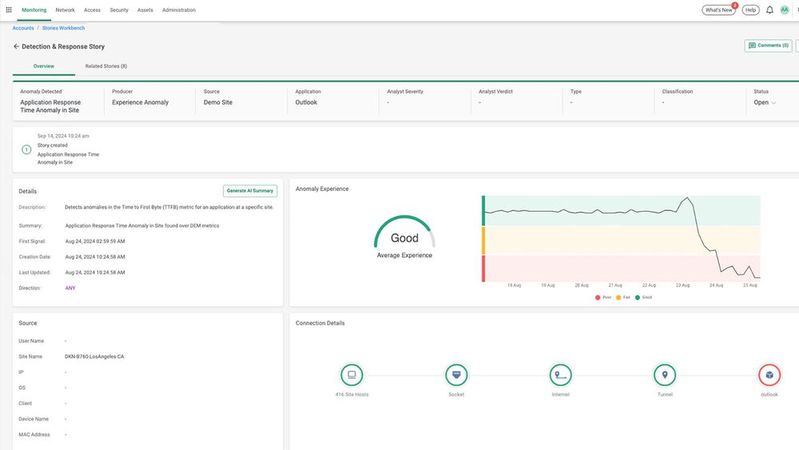This screenshot has width=799, height=450.
Task: Click the Description text about TTFB metric
Action: coord(169,207)
